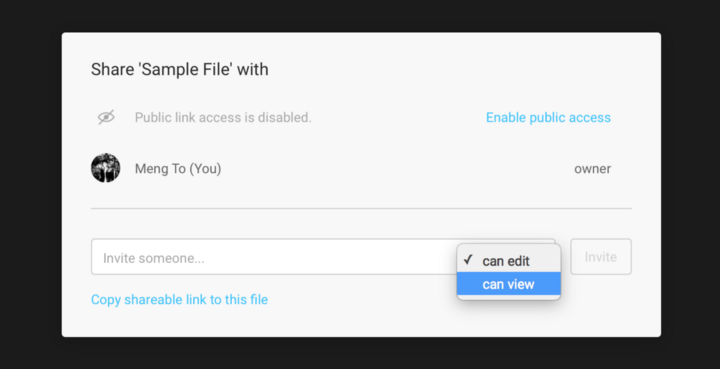Viewport: 720px width, 369px height.
Task: Choose the can edit permission option
Action: [509, 261]
